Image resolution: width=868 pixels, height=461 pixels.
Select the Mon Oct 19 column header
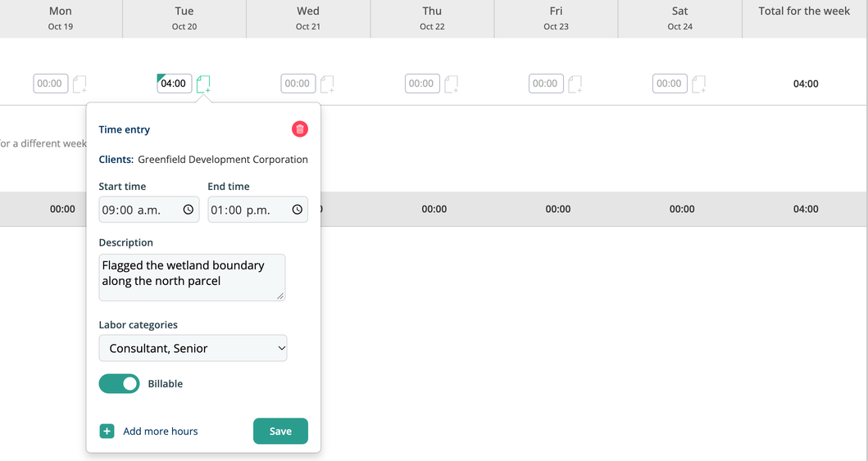61,18
